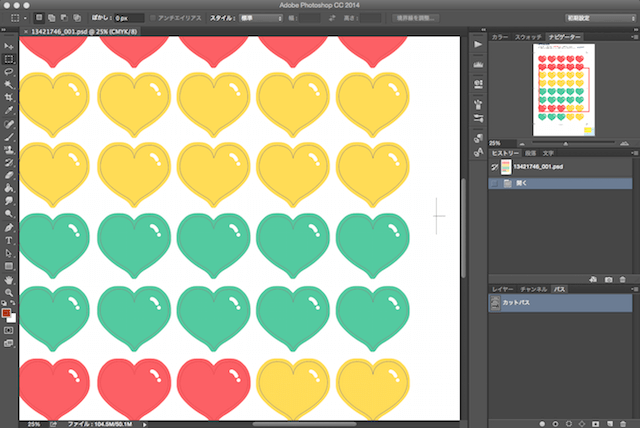The width and height of the screenshot is (640, 428).
Task: Open the workspace preset dropdown
Action: [x=600, y=18]
